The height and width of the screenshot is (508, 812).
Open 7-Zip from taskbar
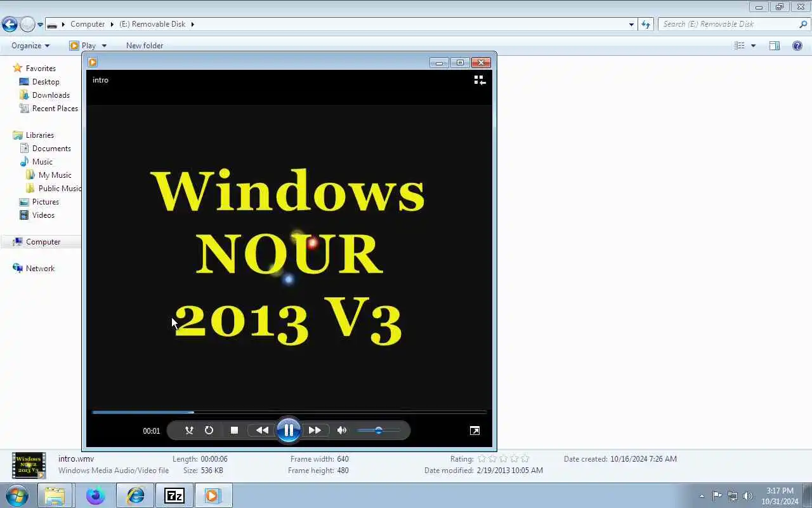[x=174, y=495]
